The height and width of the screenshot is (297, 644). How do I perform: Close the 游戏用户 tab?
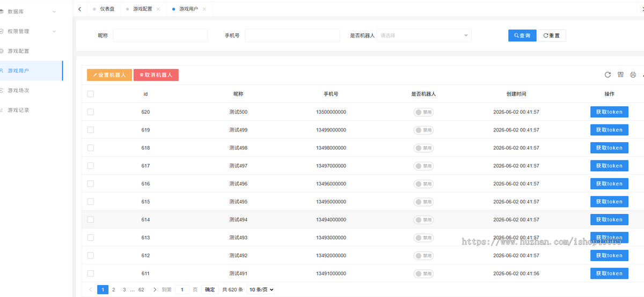(x=204, y=9)
